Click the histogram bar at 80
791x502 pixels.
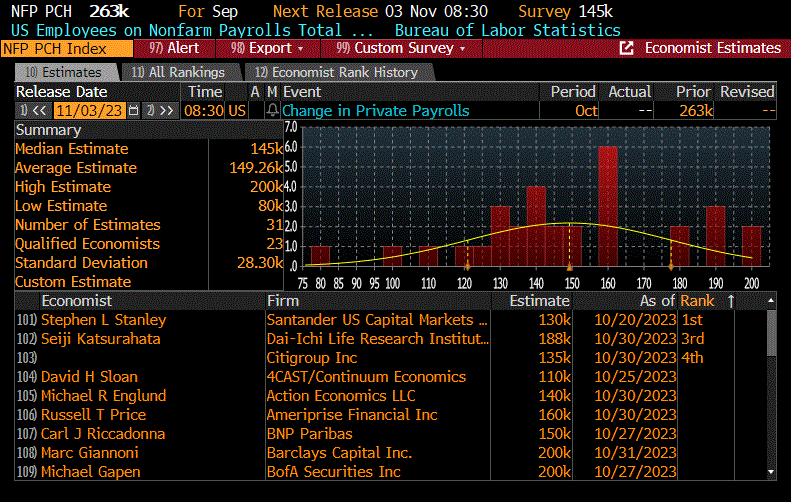coord(320,256)
